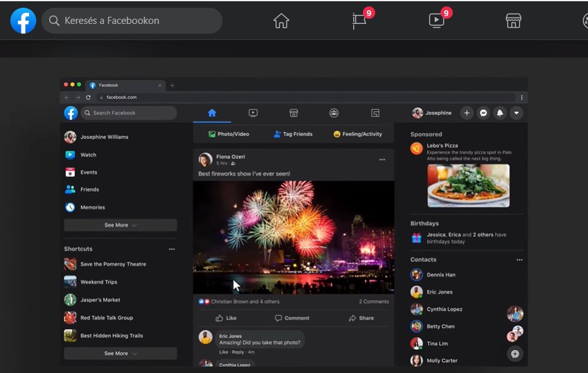Screen dimensions: 588x373
Task: Click the Messenger icon next to Josephine
Action: coord(483,112)
